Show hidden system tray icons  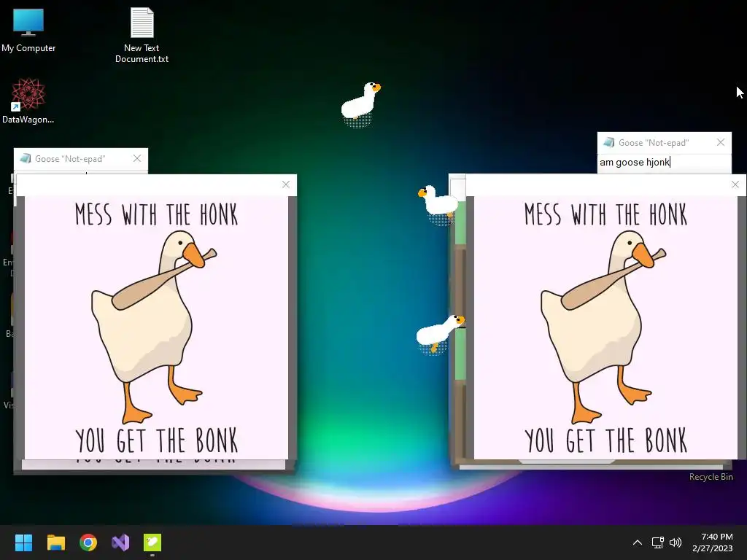click(638, 542)
